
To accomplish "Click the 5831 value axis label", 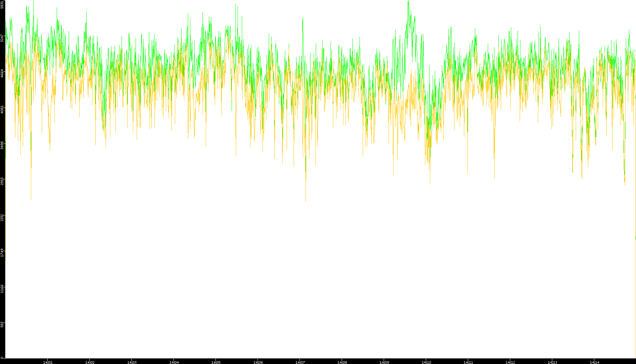I will 2,4.
